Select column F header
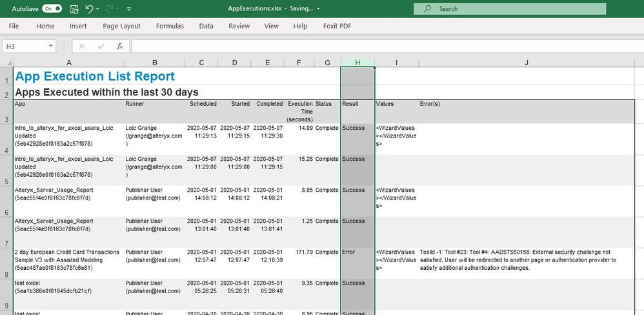 (299, 63)
